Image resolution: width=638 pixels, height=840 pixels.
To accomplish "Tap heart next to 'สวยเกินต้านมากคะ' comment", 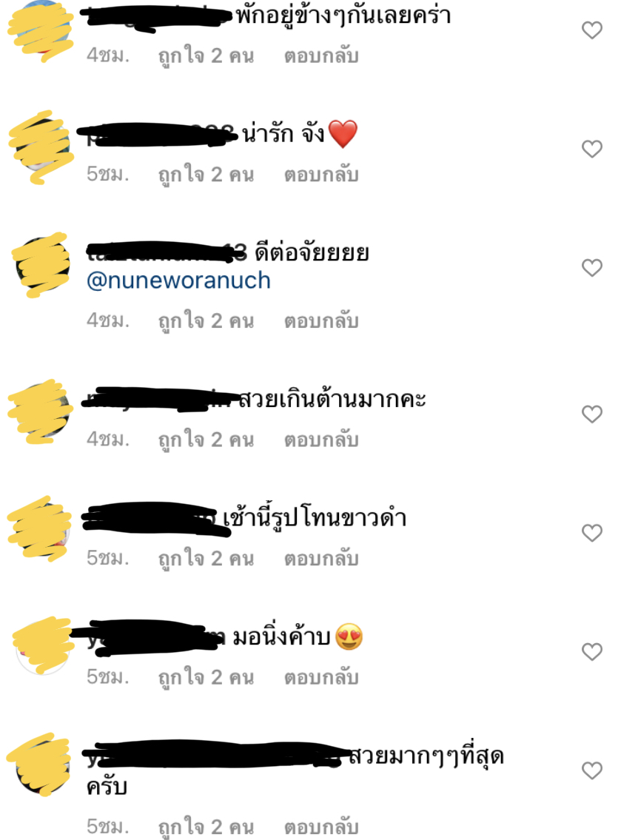I will [x=592, y=414].
